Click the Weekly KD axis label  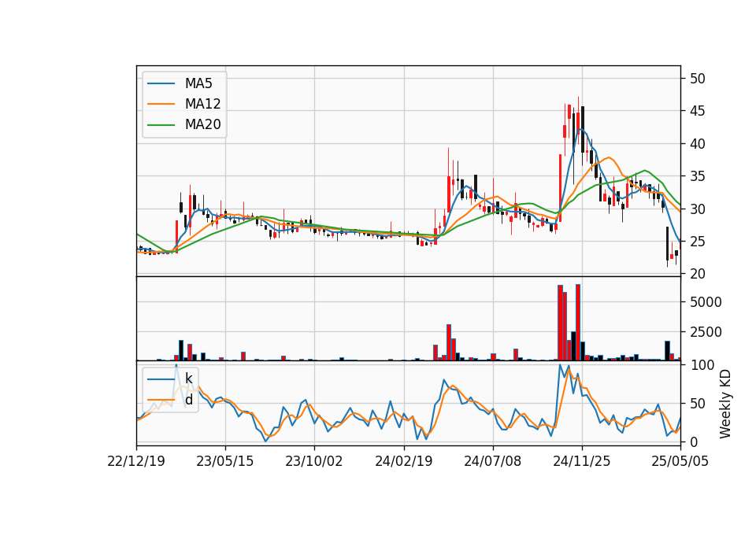click(725, 404)
